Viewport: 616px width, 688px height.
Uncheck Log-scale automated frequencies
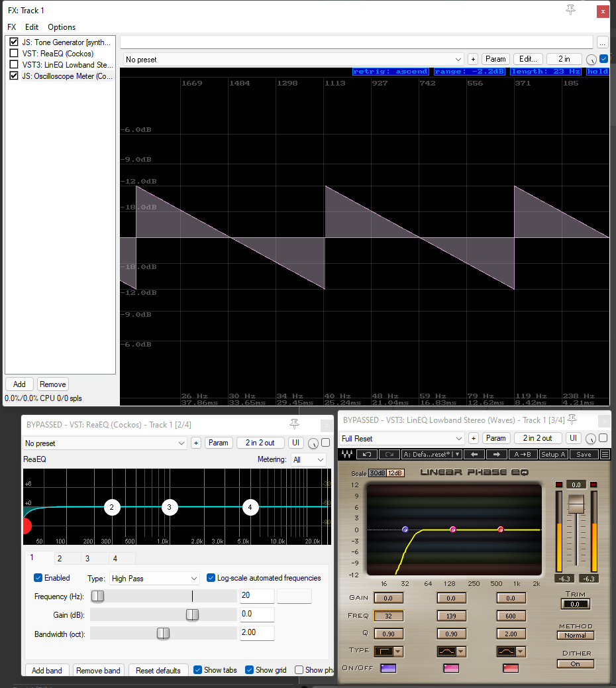(x=211, y=578)
